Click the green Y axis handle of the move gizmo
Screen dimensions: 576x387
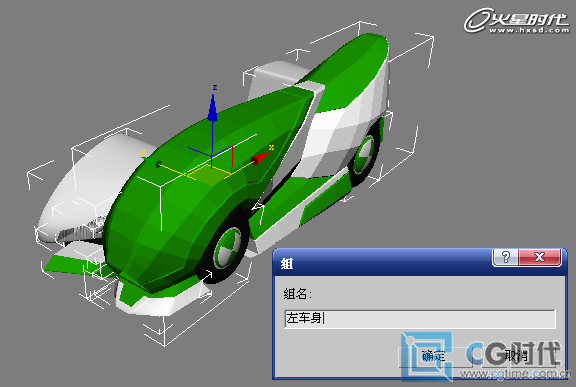(x=151, y=162)
